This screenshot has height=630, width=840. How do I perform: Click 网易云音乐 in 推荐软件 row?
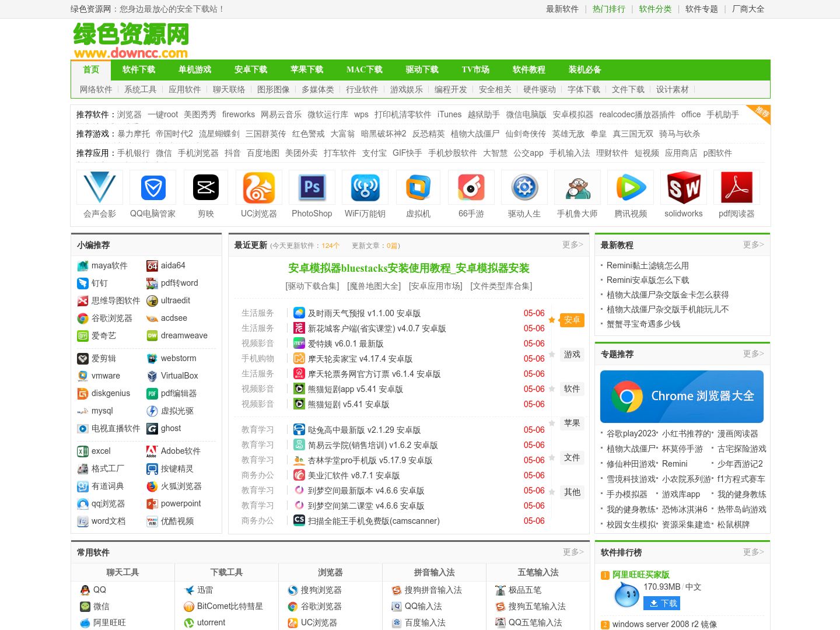coord(281,114)
